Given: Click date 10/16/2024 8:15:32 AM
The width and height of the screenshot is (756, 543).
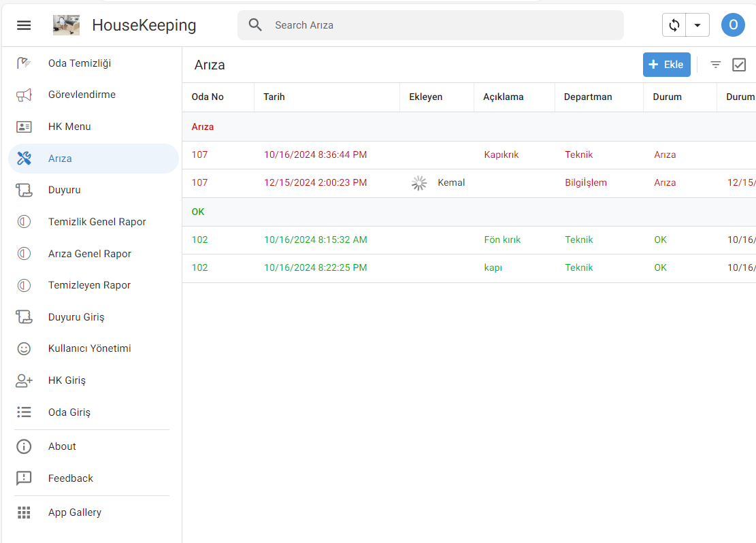Looking at the screenshot, I should pos(315,240).
